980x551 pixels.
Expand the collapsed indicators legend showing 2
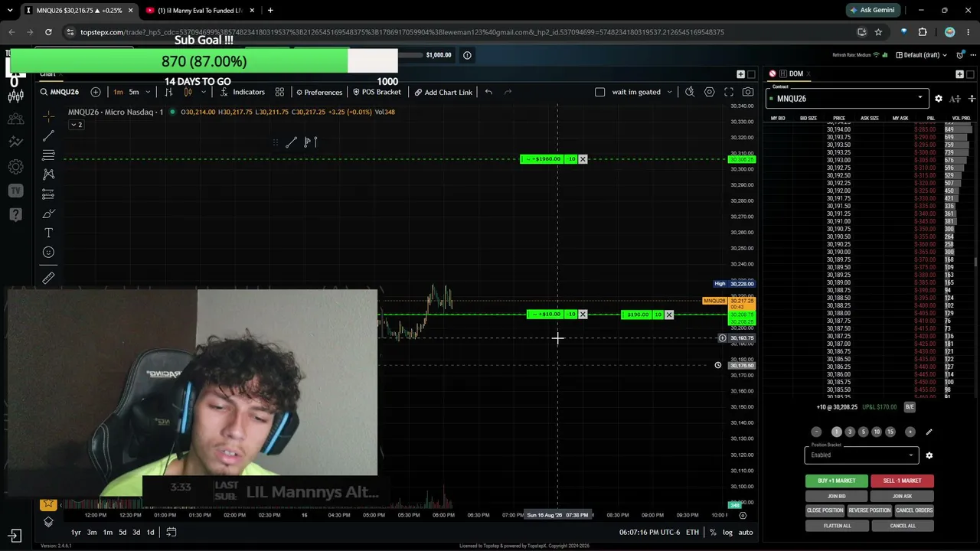[x=76, y=125]
